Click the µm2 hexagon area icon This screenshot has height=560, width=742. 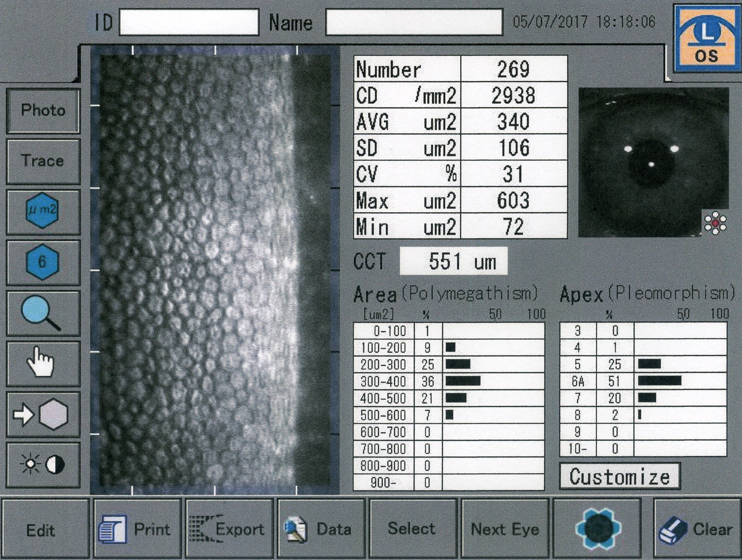43,211
